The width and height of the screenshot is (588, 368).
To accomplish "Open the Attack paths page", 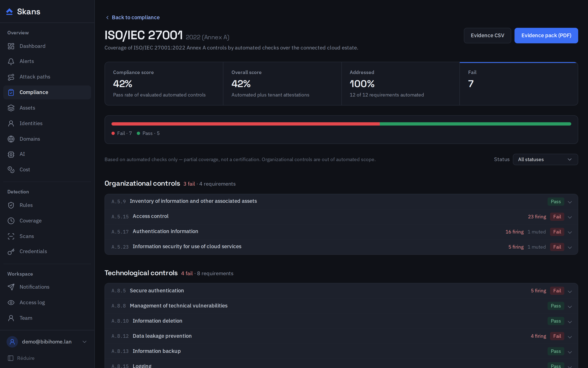I will click(47, 77).
